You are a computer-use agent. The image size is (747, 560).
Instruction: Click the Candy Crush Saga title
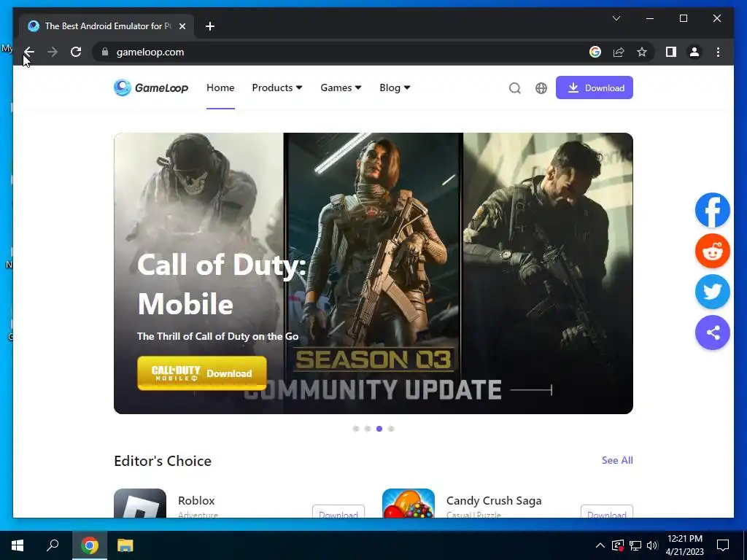click(494, 500)
